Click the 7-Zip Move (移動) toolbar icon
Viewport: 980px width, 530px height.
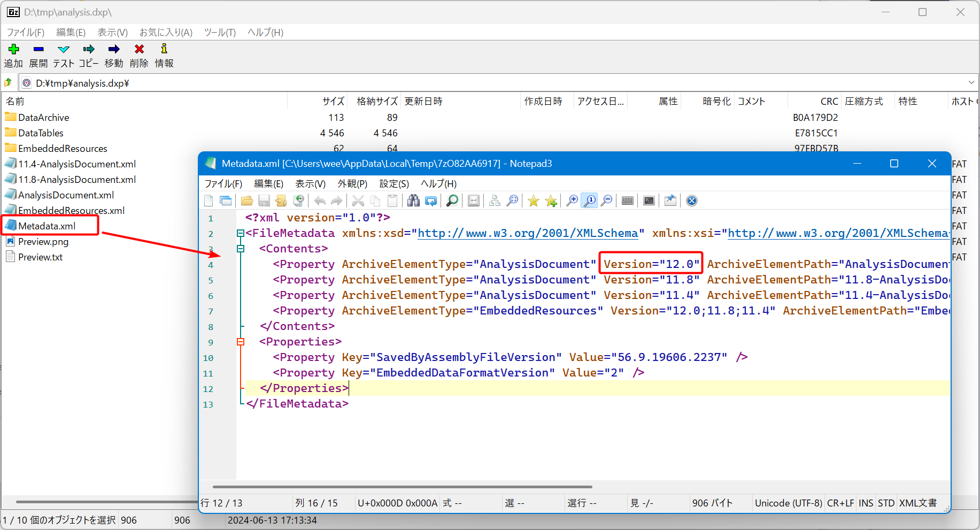114,49
